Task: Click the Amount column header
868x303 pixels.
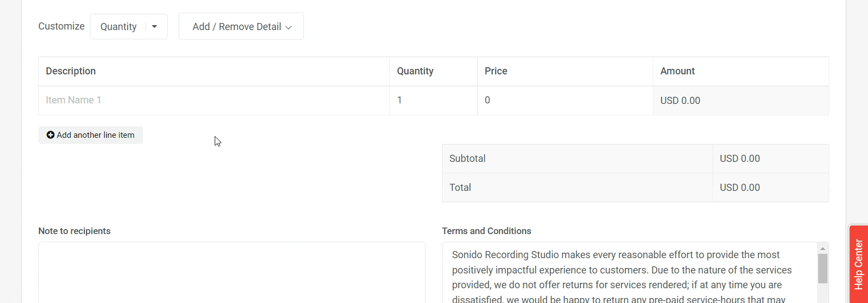Action: click(677, 71)
